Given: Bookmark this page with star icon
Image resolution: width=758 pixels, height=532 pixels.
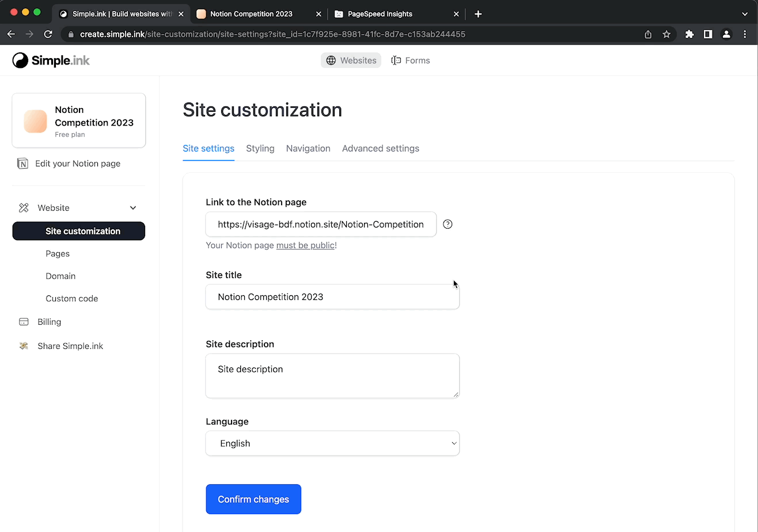Looking at the screenshot, I should (x=666, y=34).
